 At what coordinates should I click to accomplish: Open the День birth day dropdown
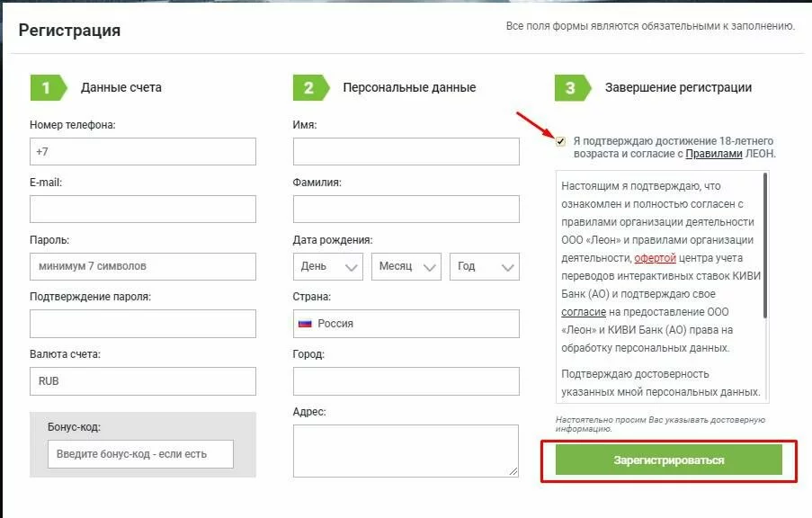coord(327,266)
